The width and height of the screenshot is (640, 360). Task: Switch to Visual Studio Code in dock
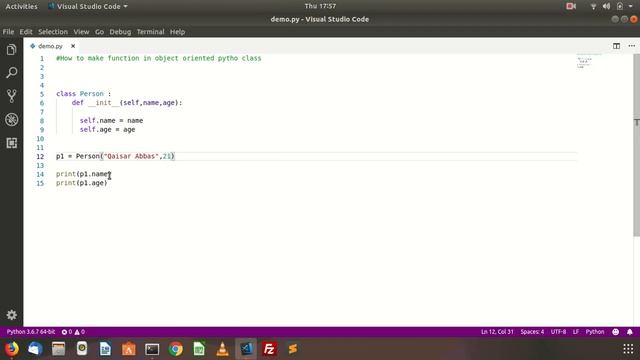click(x=246, y=349)
